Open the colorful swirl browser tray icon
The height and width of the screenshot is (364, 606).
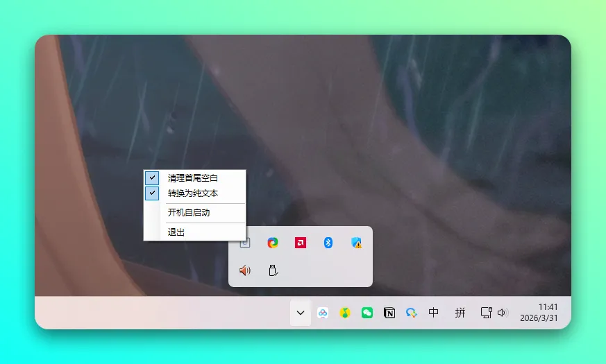[x=273, y=243]
